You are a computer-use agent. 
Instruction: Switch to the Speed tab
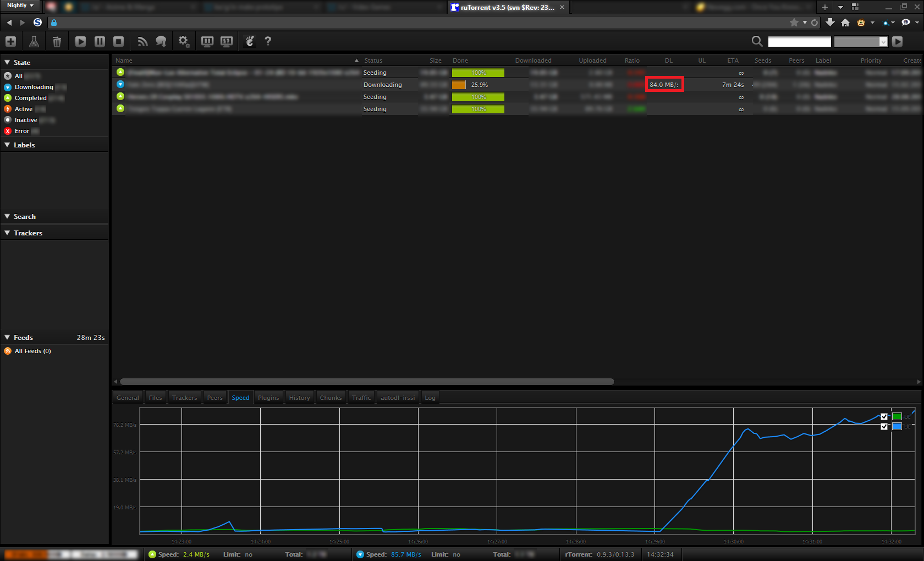tap(240, 398)
